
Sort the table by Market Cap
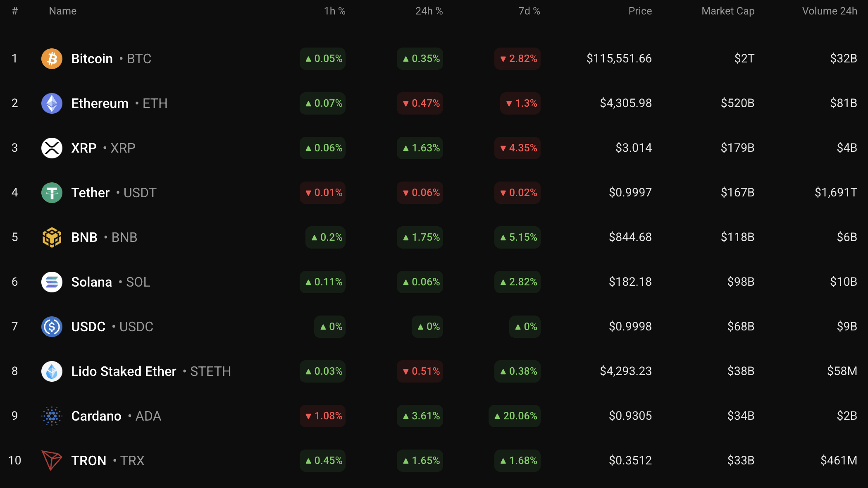727,11
